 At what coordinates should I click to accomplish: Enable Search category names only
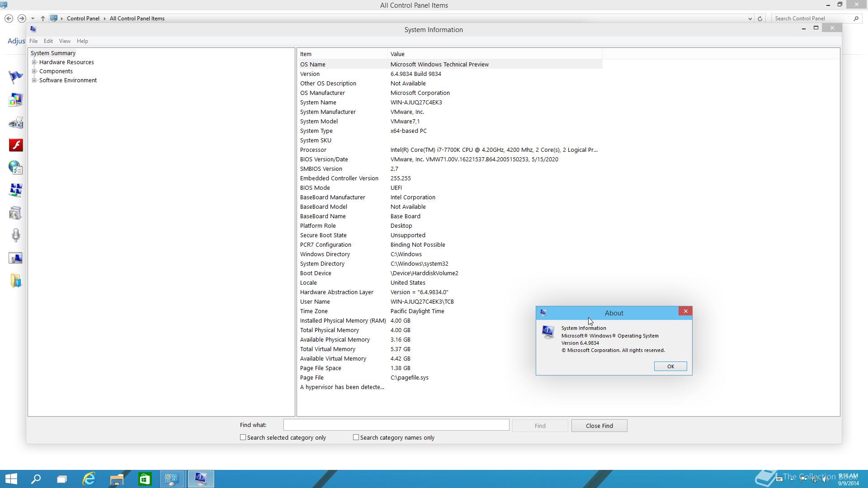(356, 437)
